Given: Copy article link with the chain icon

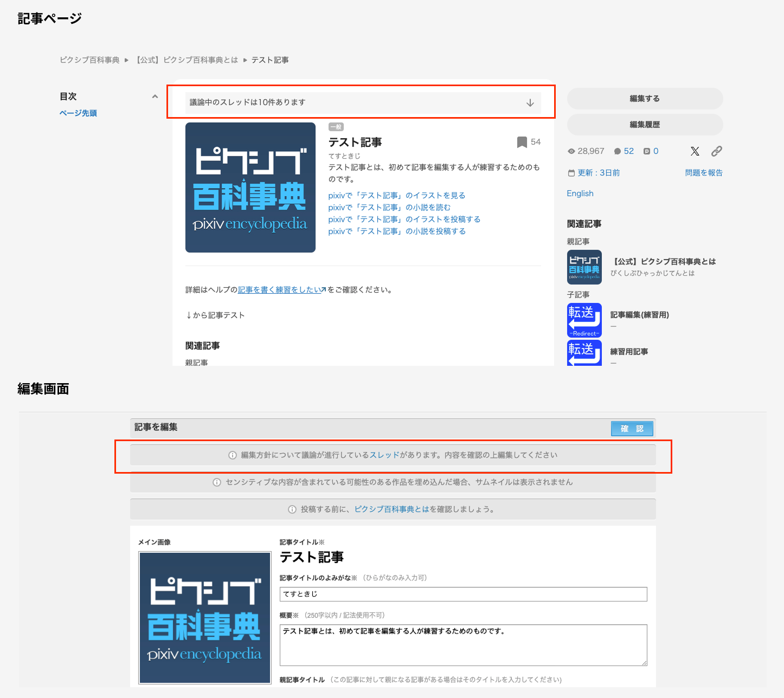Looking at the screenshot, I should (717, 151).
